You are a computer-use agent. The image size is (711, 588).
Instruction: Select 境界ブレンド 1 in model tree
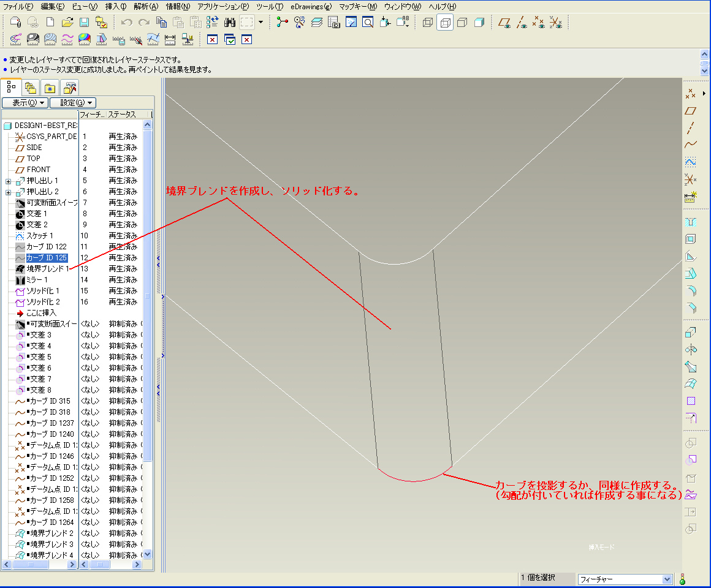click(47, 269)
